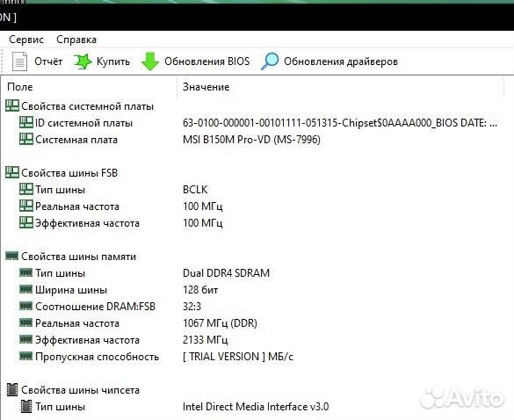The width and height of the screenshot is (514, 420).
Task: Click the Значение column header
Action: [x=206, y=87]
